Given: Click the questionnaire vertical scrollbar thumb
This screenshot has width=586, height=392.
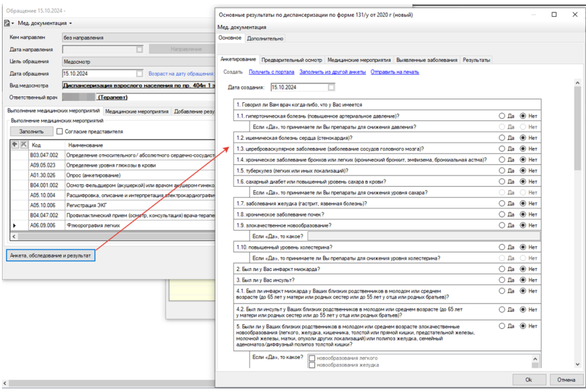Looking at the screenshot, I should click(578, 128).
